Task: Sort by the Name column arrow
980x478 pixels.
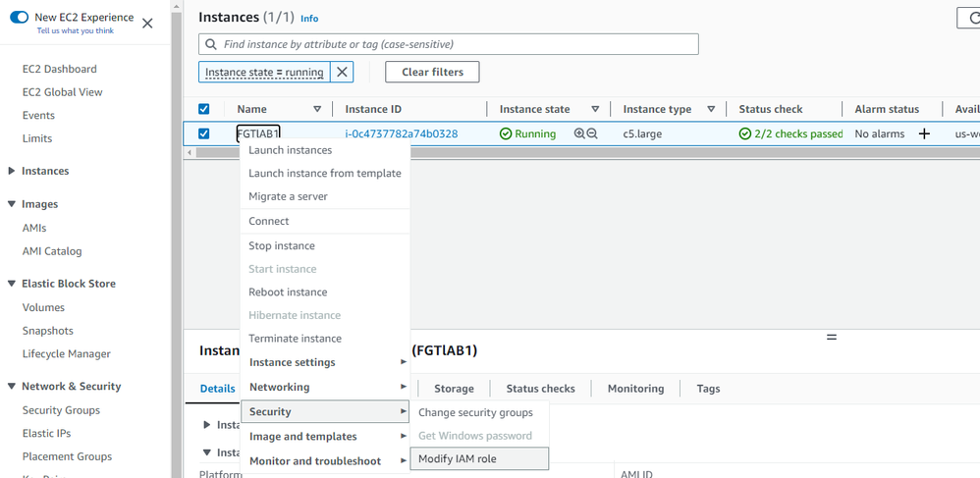Action: tap(317, 109)
